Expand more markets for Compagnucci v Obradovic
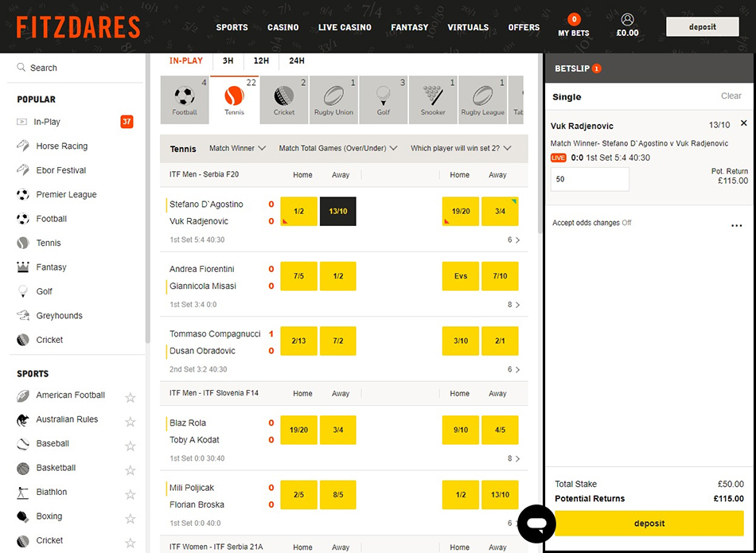The width and height of the screenshot is (756, 553). click(513, 369)
